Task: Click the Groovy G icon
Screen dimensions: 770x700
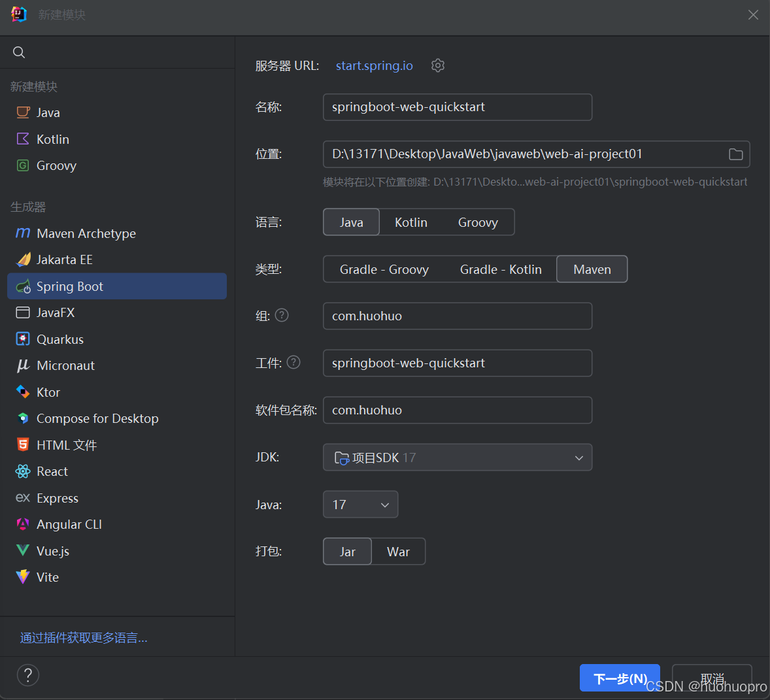Action: coord(23,165)
